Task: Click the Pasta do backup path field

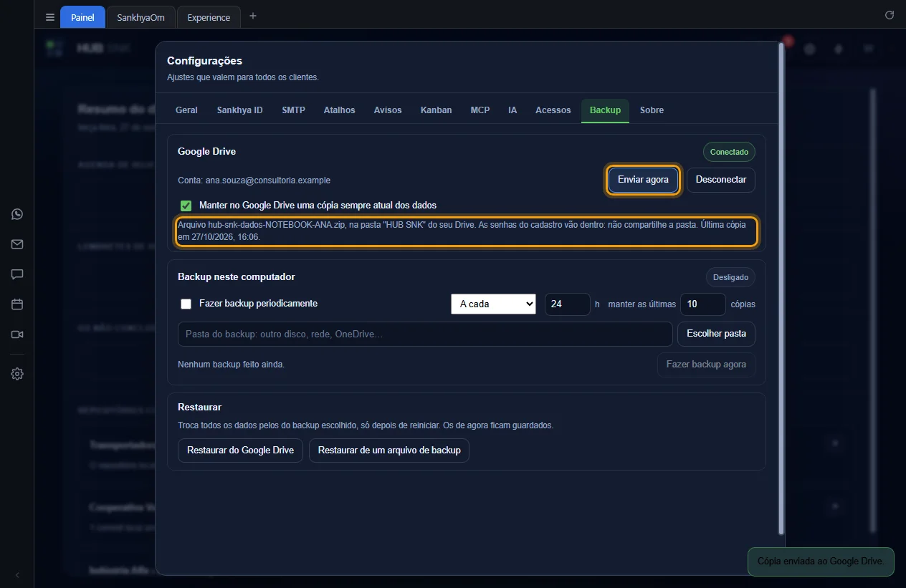Action: tap(425, 334)
